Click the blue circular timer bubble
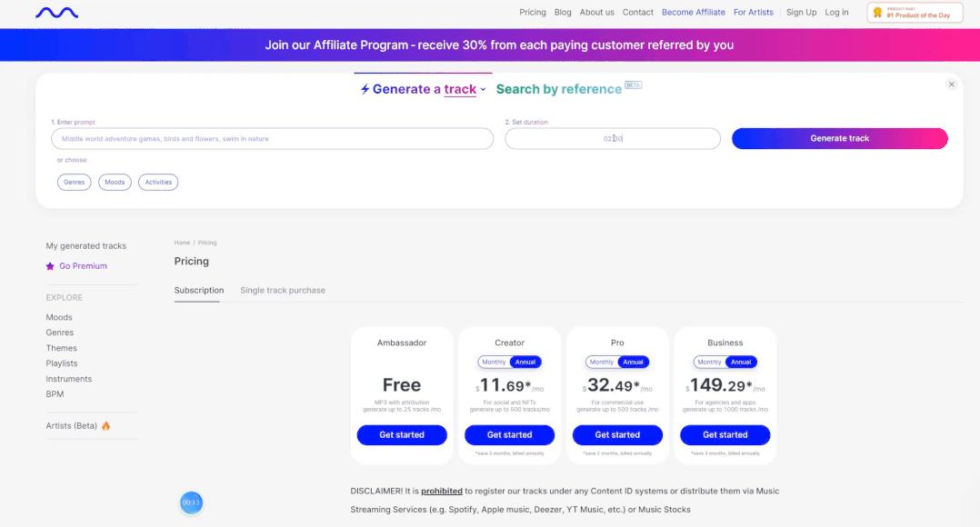This screenshot has height=527, width=980. [x=191, y=502]
